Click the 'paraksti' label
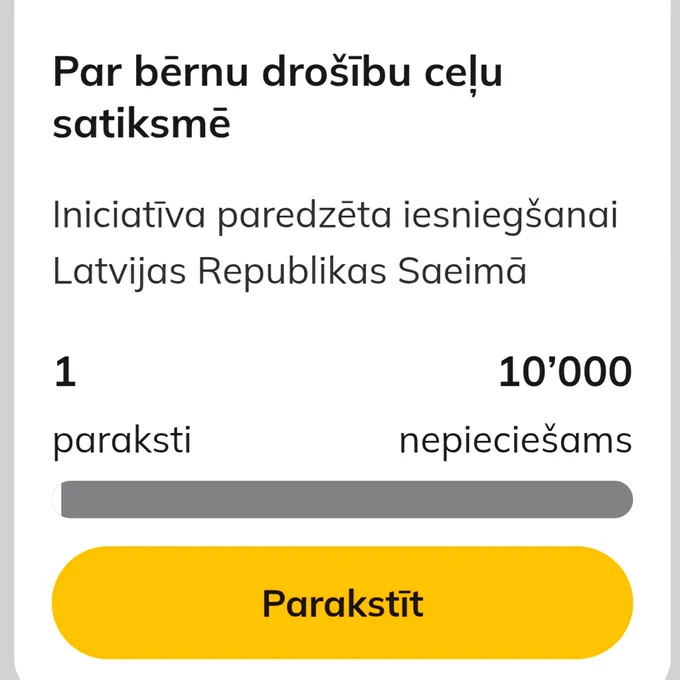 click(122, 441)
